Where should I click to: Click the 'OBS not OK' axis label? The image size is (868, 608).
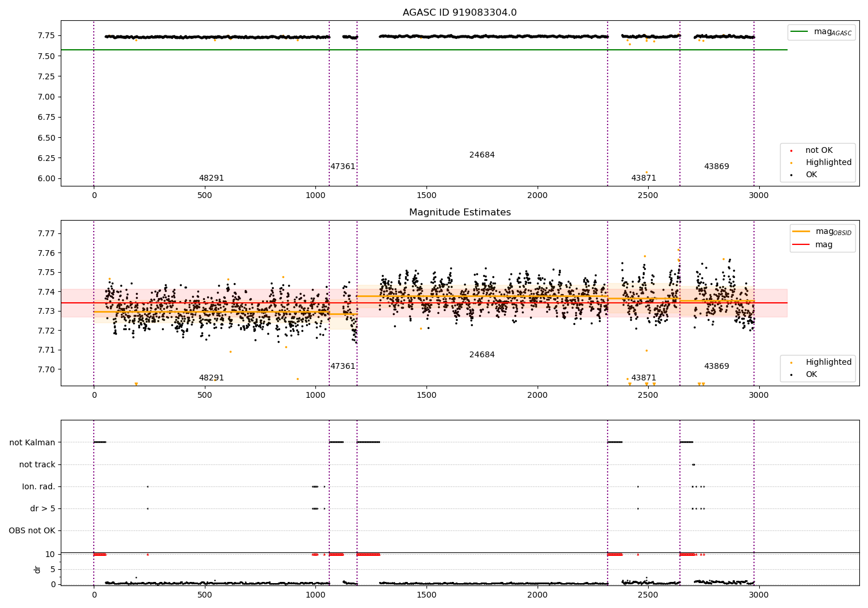[32, 530]
